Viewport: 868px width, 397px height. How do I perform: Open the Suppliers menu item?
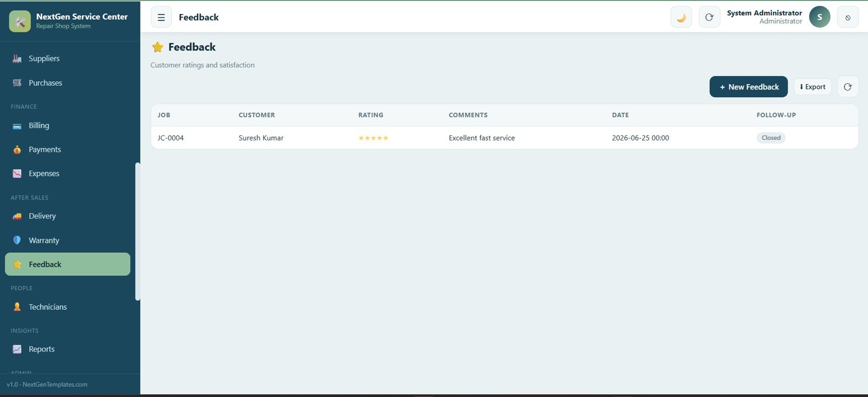coord(67,59)
